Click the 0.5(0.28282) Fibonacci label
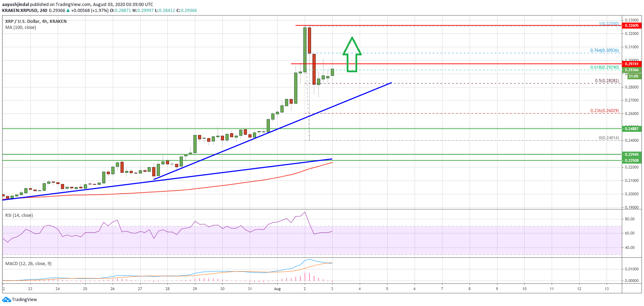The height and width of the screenshot is (306, 644). click(607, 81)
